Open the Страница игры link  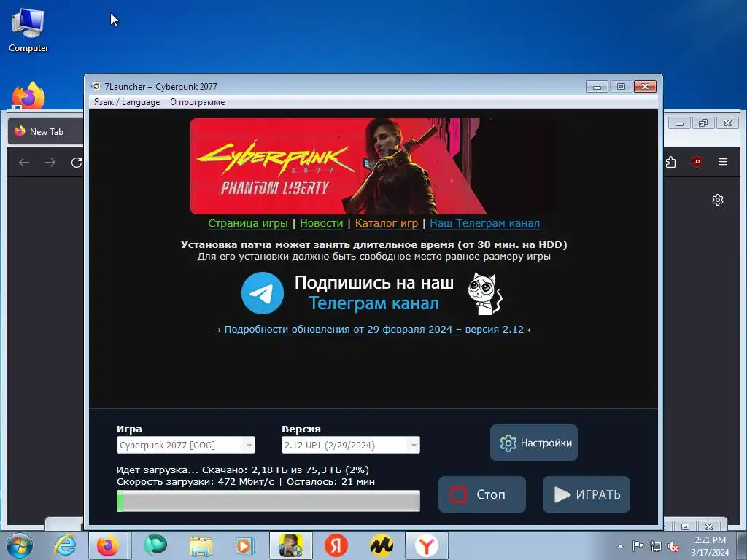coord(248,223)
